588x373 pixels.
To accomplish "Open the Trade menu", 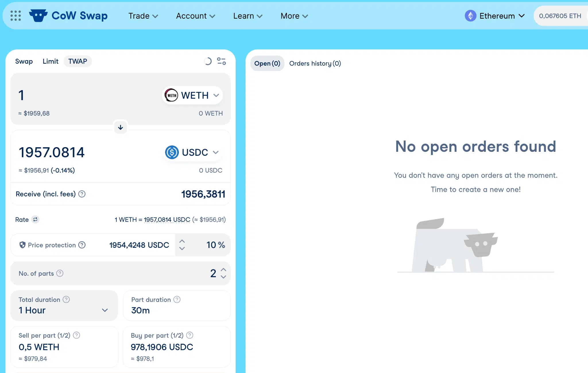I will [x=143, y=16].
